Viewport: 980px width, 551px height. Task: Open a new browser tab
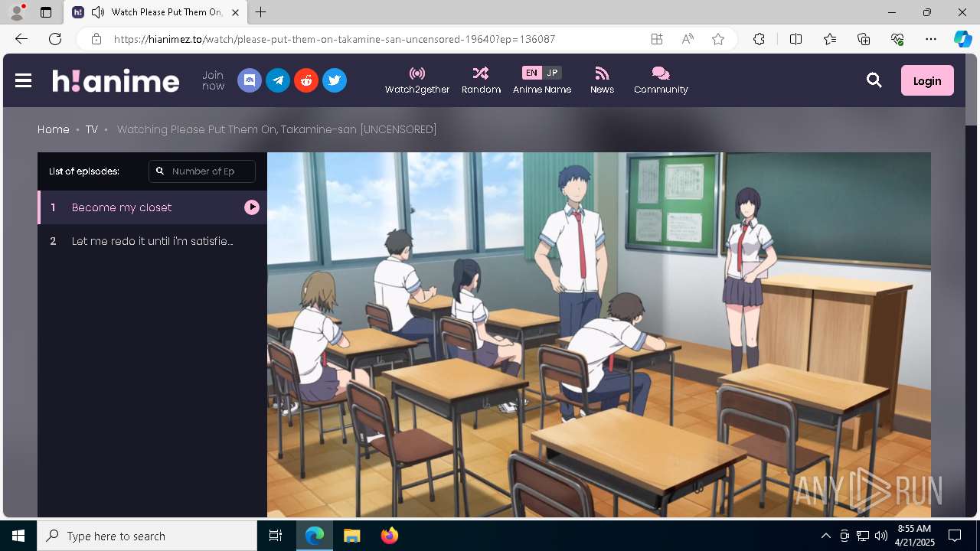point(261,12)
